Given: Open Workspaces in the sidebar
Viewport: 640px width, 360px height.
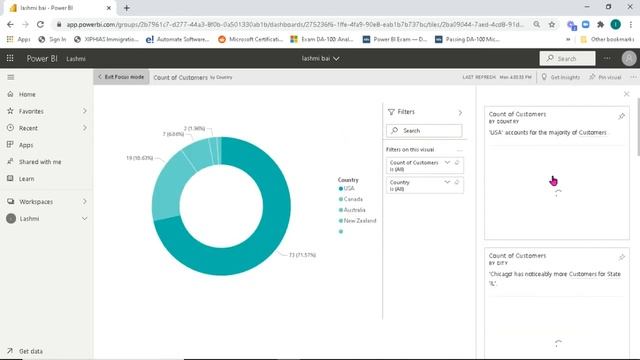Looking at the screenshot, I should (x=36, y=202).
